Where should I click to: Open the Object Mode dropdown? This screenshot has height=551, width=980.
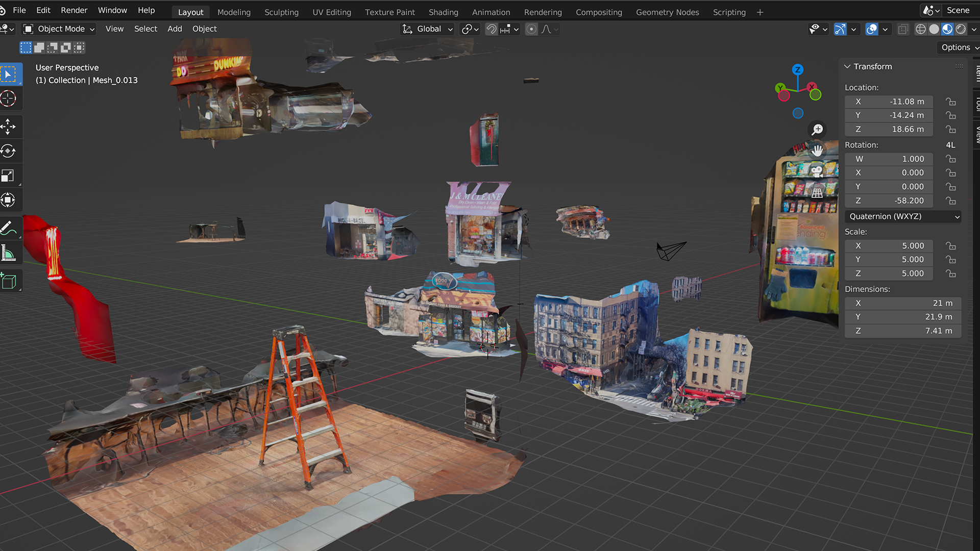click(x=59, y=29)
